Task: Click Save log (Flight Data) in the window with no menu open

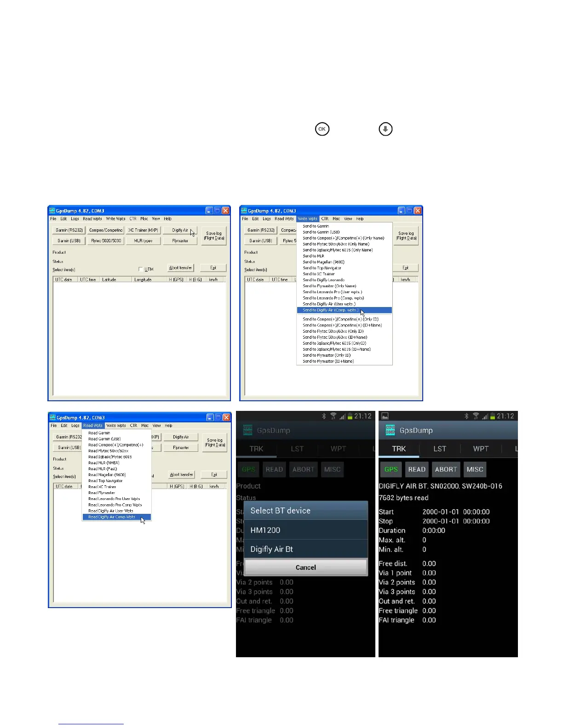Action: point(214,236)
